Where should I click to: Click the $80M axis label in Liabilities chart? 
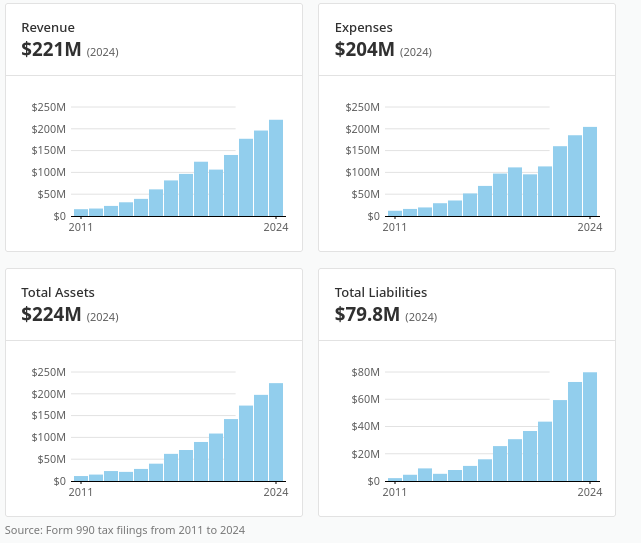(365, 372)
